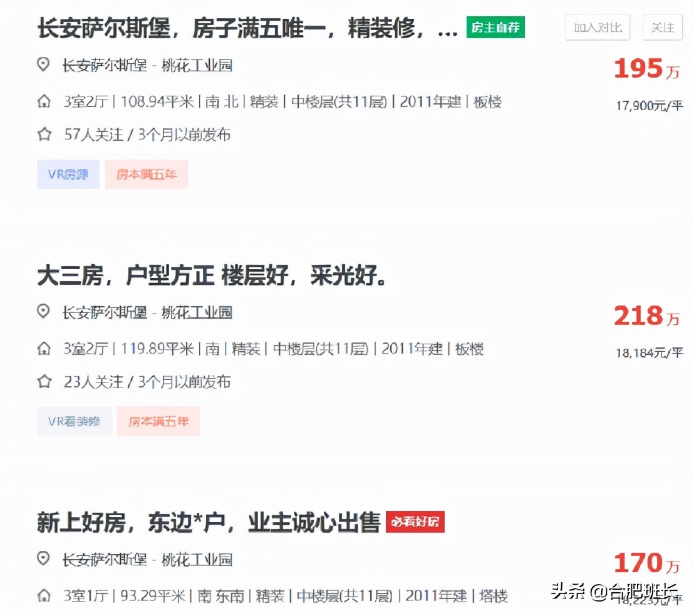This screenshot has height=616, width=694.
Task: Open the 桃花工业园 area filter
Action: [x=198, y=64]
